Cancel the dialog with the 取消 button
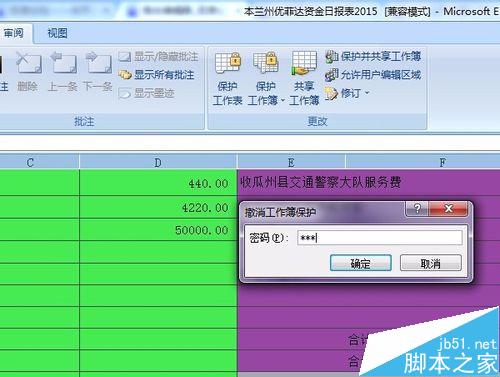 pyautogui.click(x=431, y=263)
